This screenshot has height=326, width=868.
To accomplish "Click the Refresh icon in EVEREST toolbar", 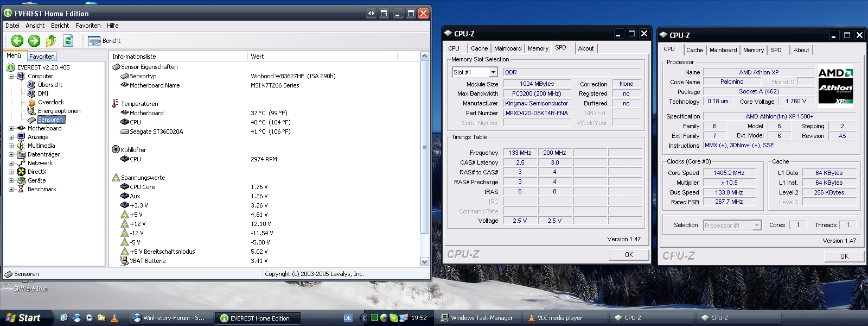I will click(68, 41).
